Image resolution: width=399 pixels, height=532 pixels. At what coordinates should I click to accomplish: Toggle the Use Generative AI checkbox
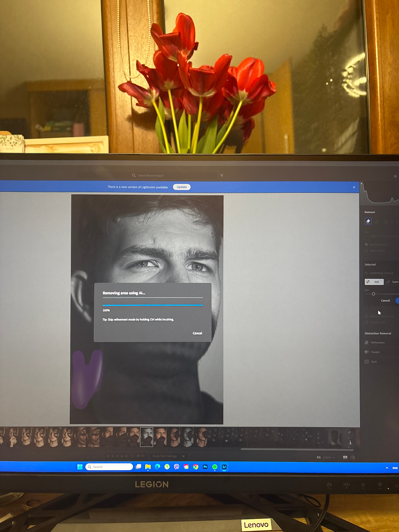tap(367, 244)
